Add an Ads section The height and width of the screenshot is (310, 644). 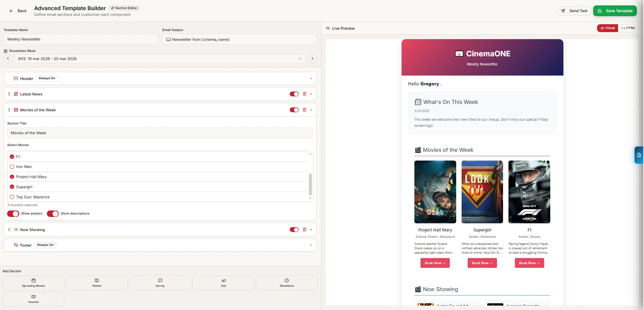coord(224,283)
